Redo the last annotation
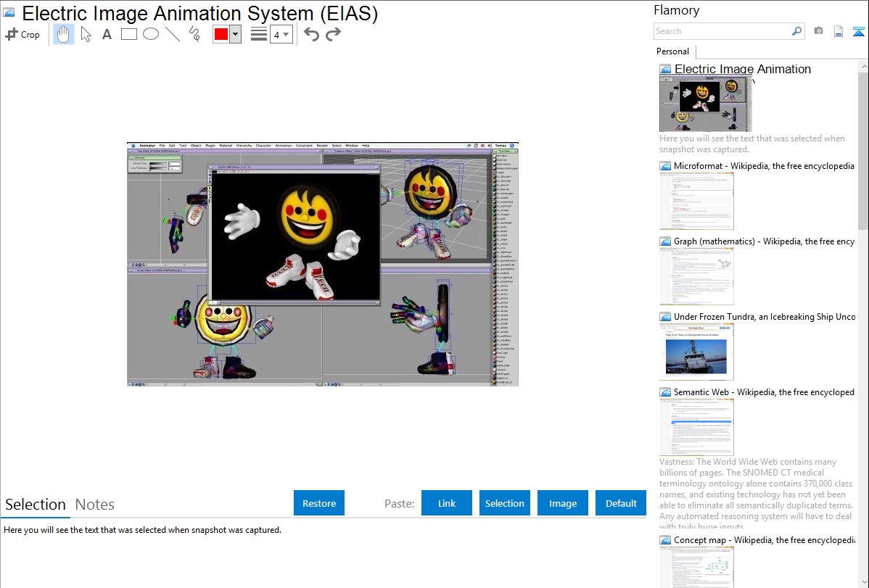Image resolution: width=869 pixels, height=588 pixels. click(333, 34)
